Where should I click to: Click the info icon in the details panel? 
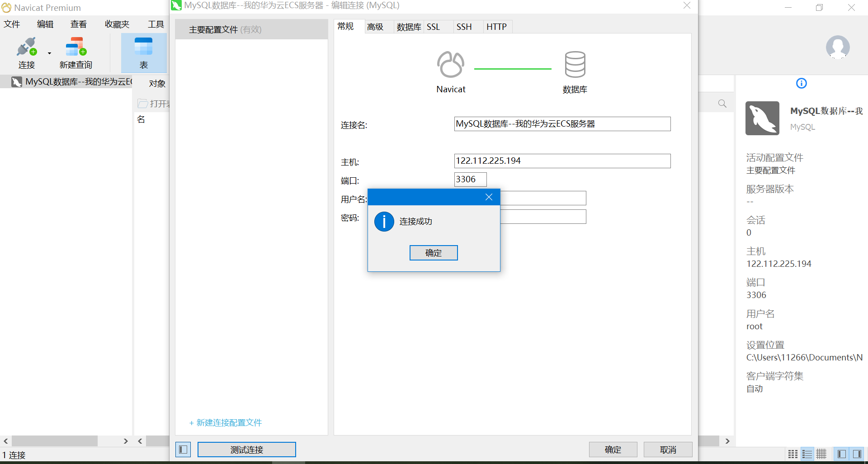point(801,83)
